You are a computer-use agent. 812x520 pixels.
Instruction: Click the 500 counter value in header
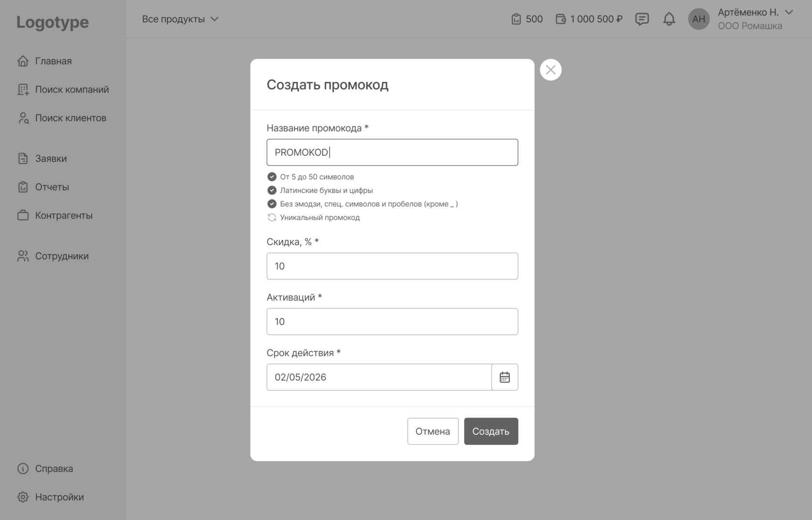[x=534, y=19]
